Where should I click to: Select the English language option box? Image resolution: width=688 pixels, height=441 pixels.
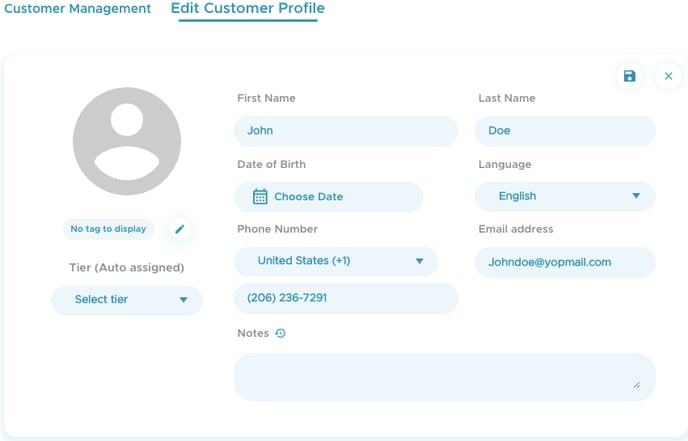tap(565, 196)
